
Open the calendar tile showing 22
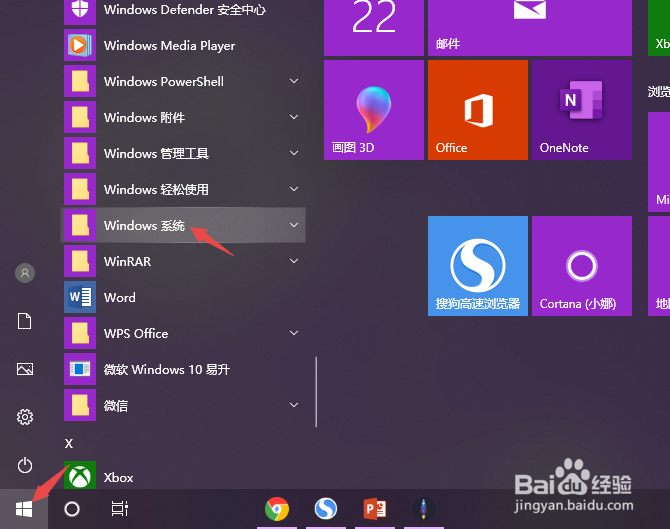pyautogui.click(x=374, y=28)
